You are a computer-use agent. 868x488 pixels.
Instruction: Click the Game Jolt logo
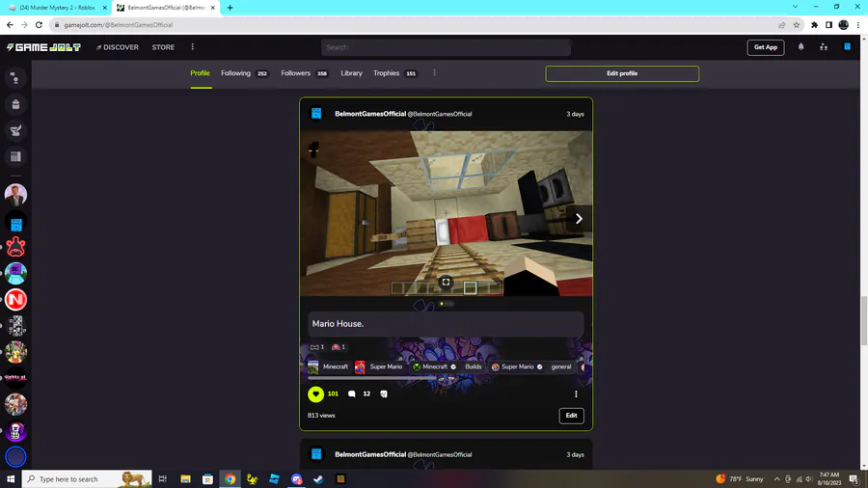coord(43,47)
